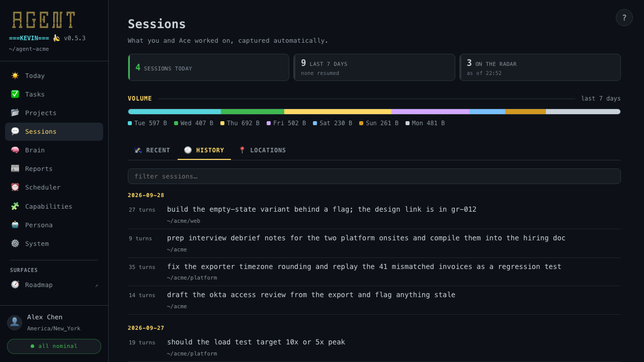
Task: Click the yellow Thursday volume bar segment
Action: pyautogui.click(x=338, y=112)
